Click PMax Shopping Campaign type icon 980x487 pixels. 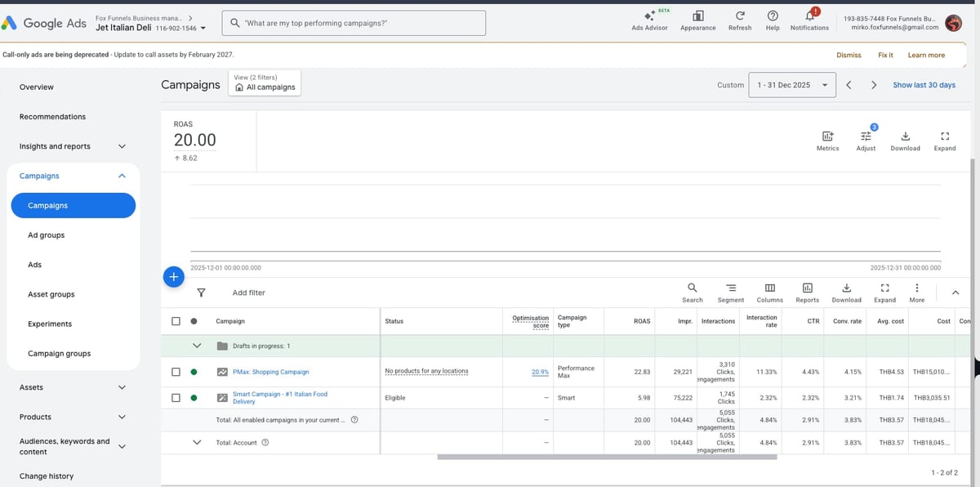coord(222,372)
